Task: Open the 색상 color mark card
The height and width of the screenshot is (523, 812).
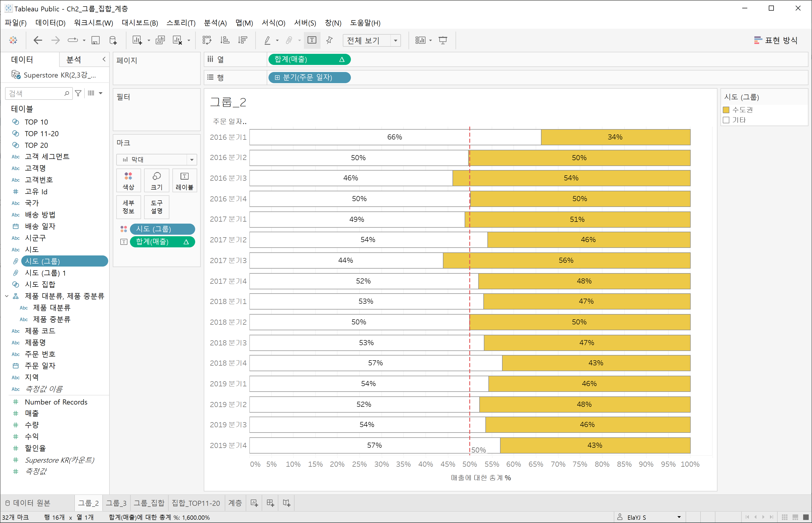Action: 128,181
